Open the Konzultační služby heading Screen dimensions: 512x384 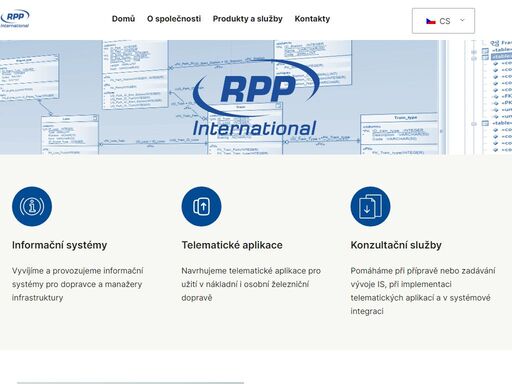396,245
